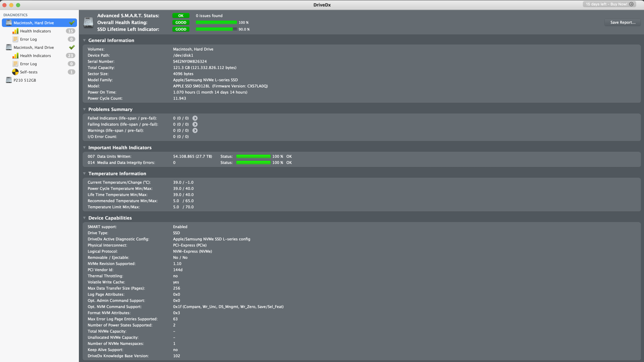
Task: Collapse the General Information section
Action: [x=84, y=40]
